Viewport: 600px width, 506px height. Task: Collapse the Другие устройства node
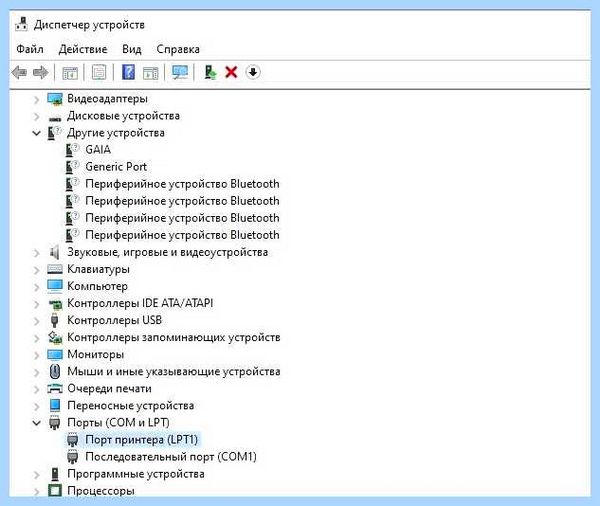coord(36,133)
